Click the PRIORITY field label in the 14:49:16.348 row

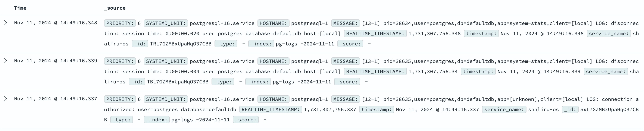pos(120,23)
